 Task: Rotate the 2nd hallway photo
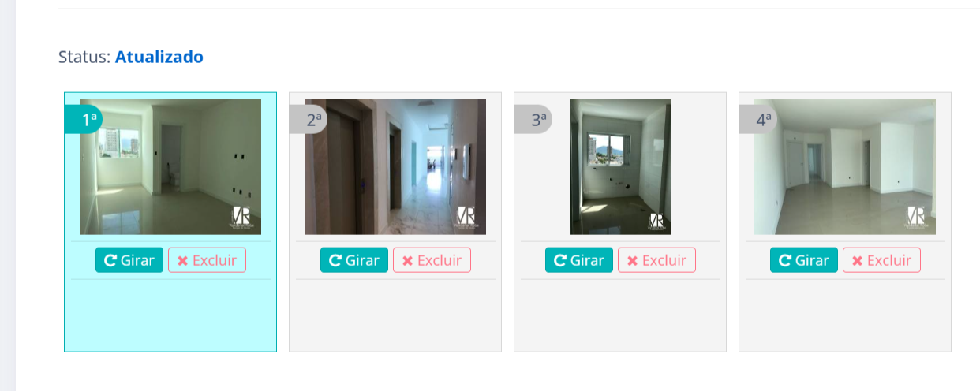pos(354,260)
